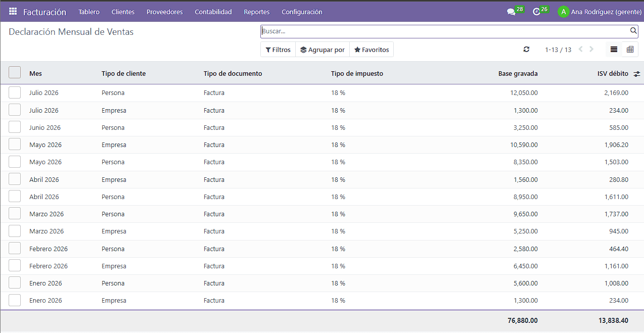
Task: Click the Febrero 2026 Persona row month
Action: click(x=49, y=249)
